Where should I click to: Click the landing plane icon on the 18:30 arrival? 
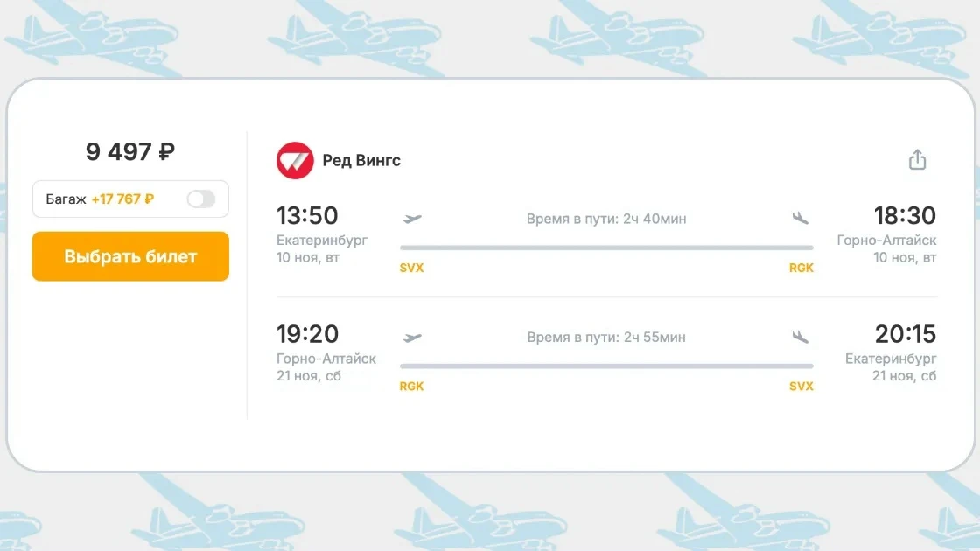pos(800,218)
